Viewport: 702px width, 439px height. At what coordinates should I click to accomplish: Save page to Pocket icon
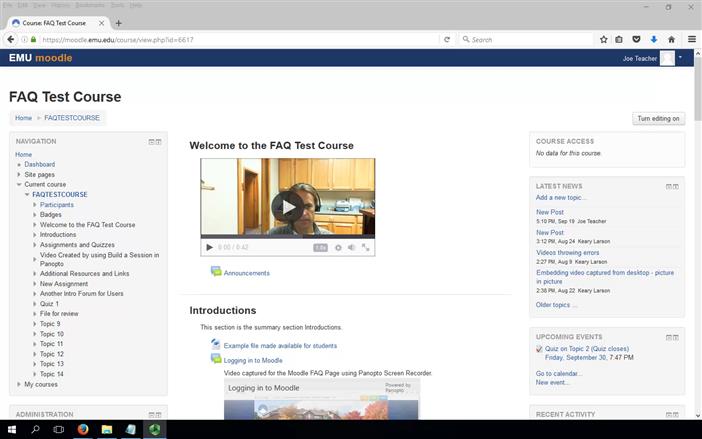(x=636, y=40)
